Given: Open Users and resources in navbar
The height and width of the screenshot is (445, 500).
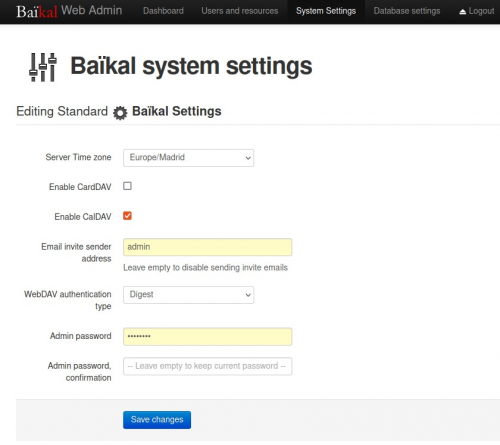Looking at the screenshot, I should click(x=240, y=11).
